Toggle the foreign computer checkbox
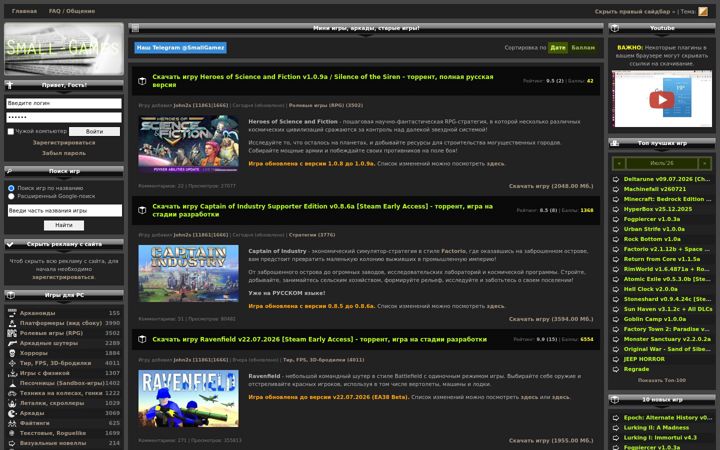720x450 pixels. pos(11,131)
